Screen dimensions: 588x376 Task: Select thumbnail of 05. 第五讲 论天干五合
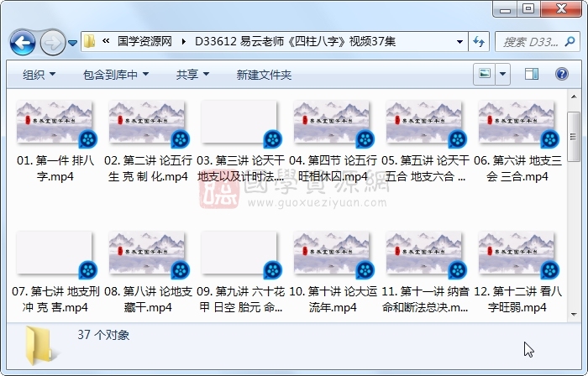(423, 122)
